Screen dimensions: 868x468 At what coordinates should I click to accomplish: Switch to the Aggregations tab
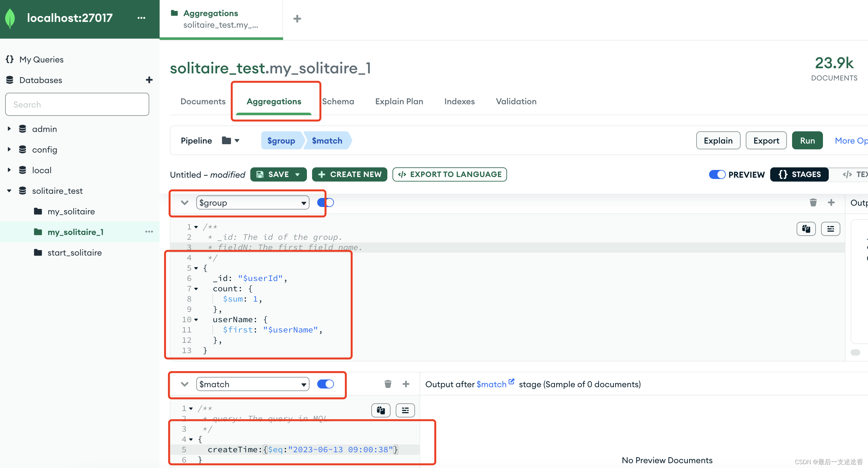[x=274, y=101]
